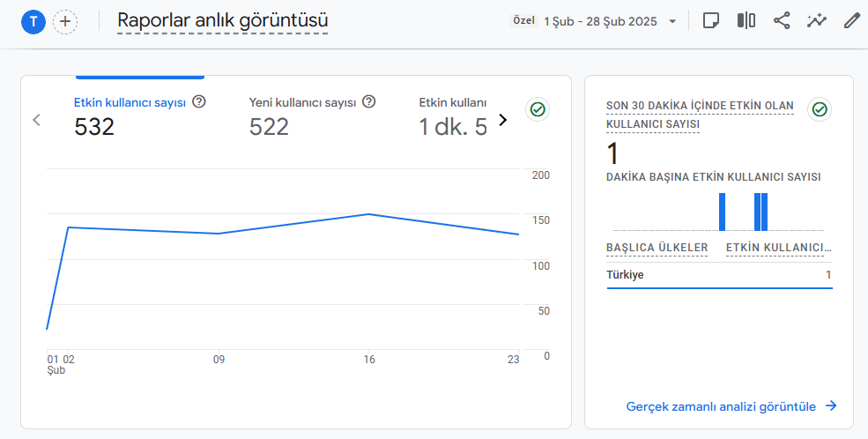Click the line chart point at 16 Şub
Viewport: 868px width, 439px height.
tap(368, 213)
